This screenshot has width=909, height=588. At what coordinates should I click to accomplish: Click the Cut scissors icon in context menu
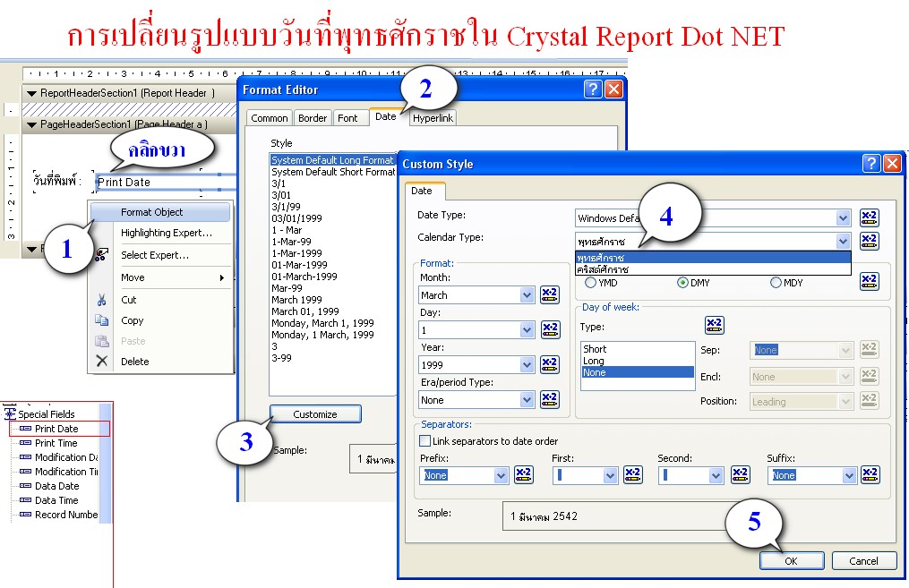tap(101, 301)
